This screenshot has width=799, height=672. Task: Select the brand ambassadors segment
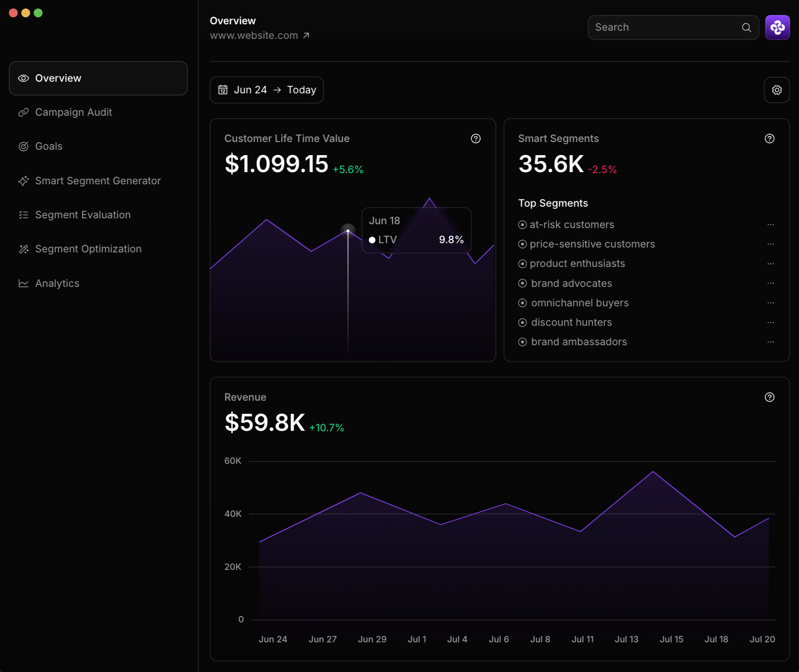click(573, 342)
